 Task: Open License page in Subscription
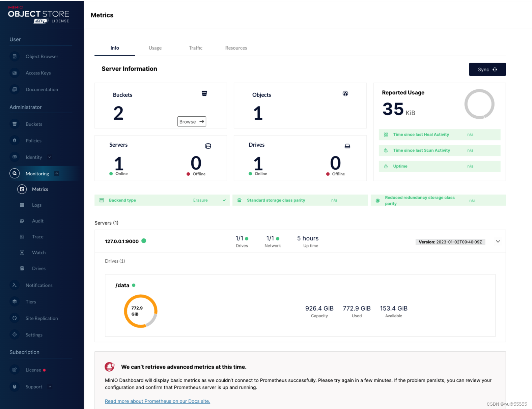click(33, 370)
